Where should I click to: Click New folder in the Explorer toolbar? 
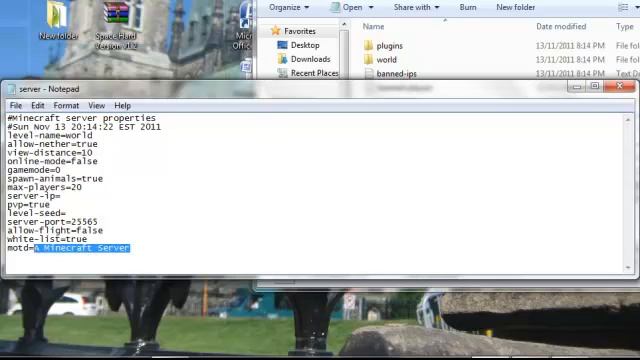516,7
